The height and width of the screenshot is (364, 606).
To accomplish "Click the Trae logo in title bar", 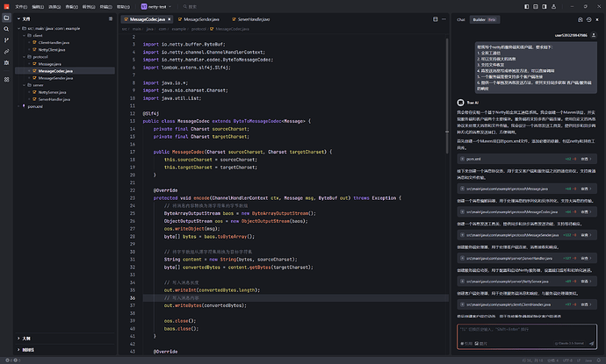I will coord(6,6).
